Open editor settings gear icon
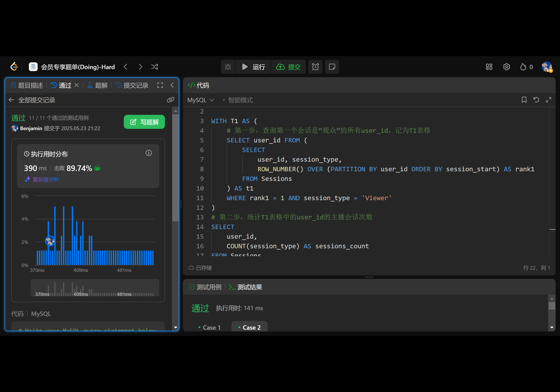Image resolution: width=560 pixels, height=392 pixels. [506, 67]
